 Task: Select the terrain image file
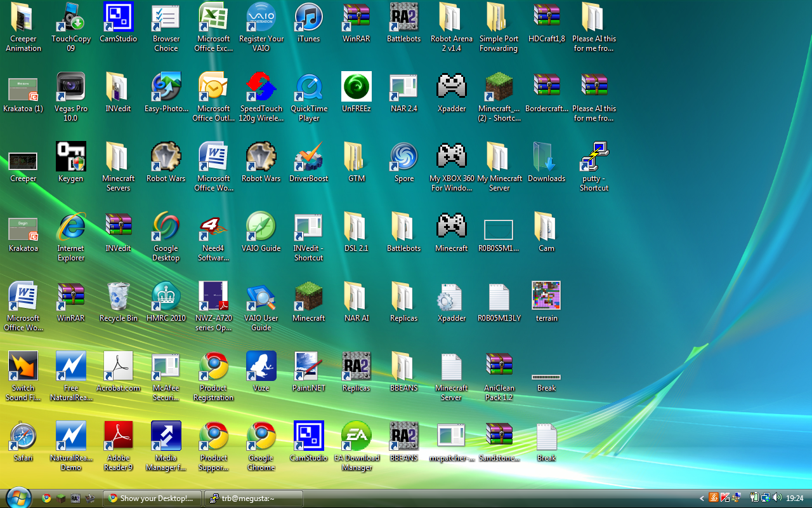(547, 297)
